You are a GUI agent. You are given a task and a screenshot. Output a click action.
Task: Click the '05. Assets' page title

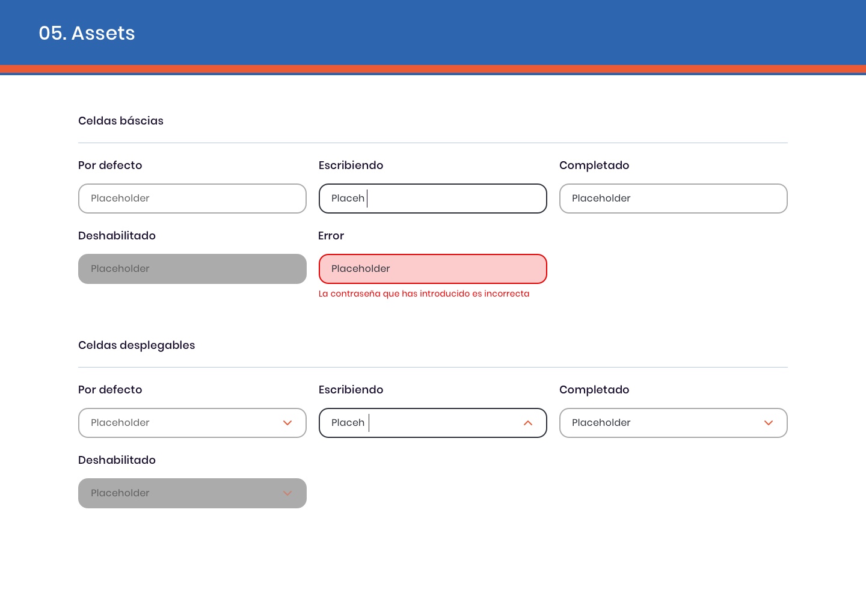tap(87, 33)
